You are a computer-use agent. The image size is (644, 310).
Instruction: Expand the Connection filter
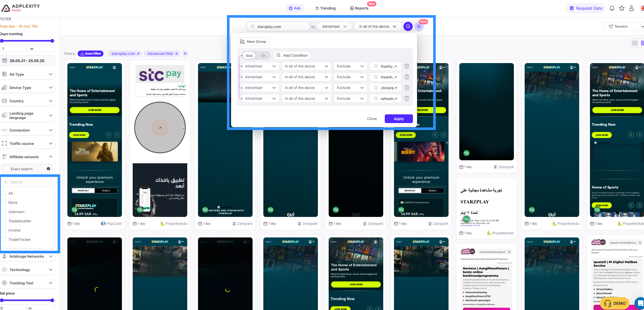pyautogui.click(x=27, y=130)
